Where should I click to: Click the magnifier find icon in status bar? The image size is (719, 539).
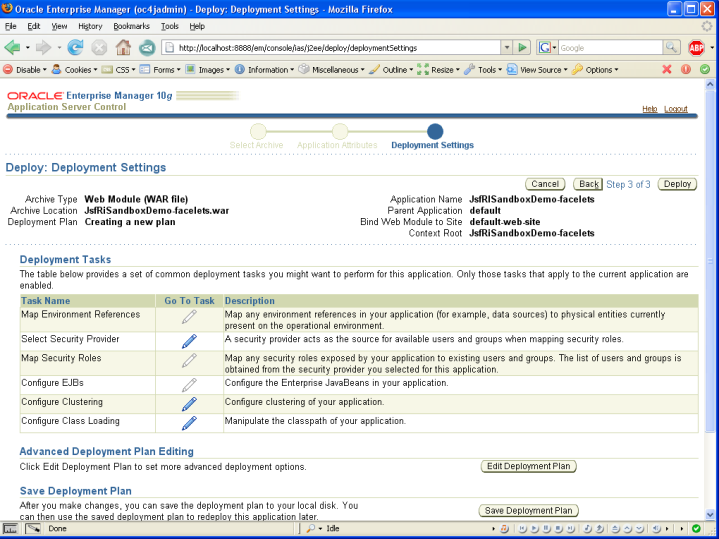(310, 528)
